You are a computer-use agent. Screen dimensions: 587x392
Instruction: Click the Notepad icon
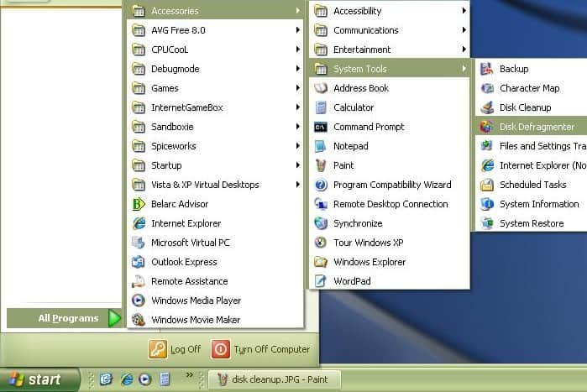[x=320, y=146]
